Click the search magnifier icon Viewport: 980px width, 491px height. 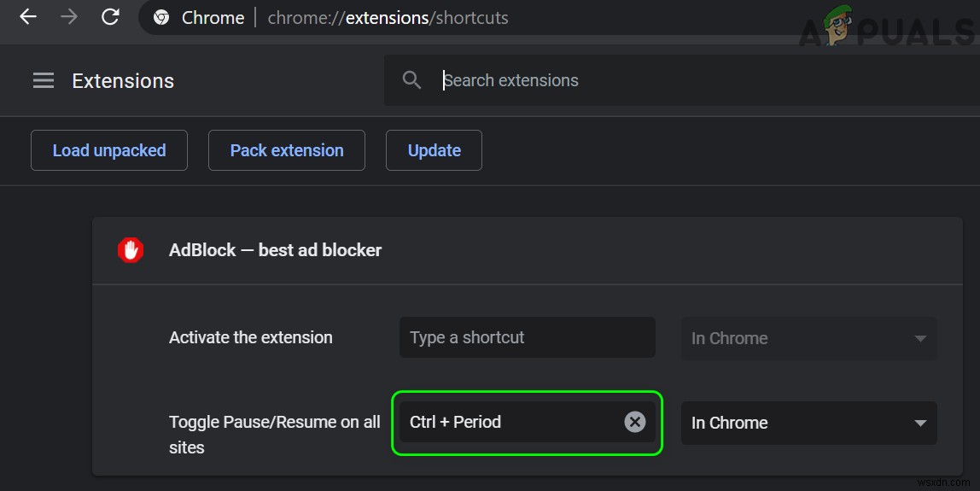click(x=411, y=79)
